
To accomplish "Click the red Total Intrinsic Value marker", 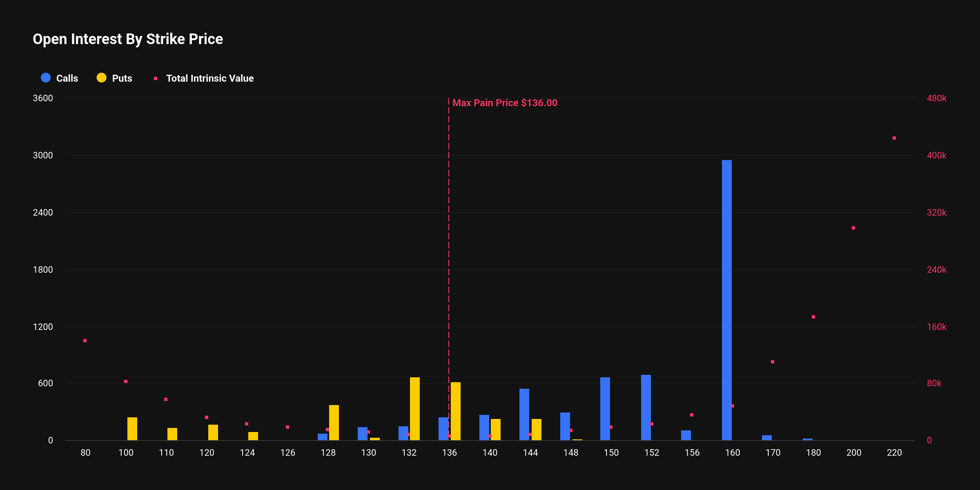I will [x=156, y=78].
